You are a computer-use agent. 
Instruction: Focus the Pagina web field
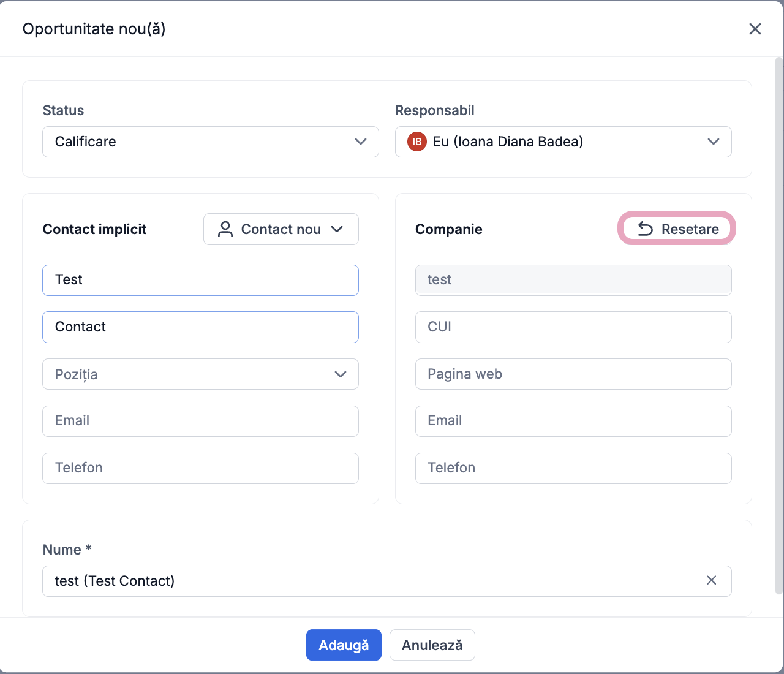[x=573, y=374]
